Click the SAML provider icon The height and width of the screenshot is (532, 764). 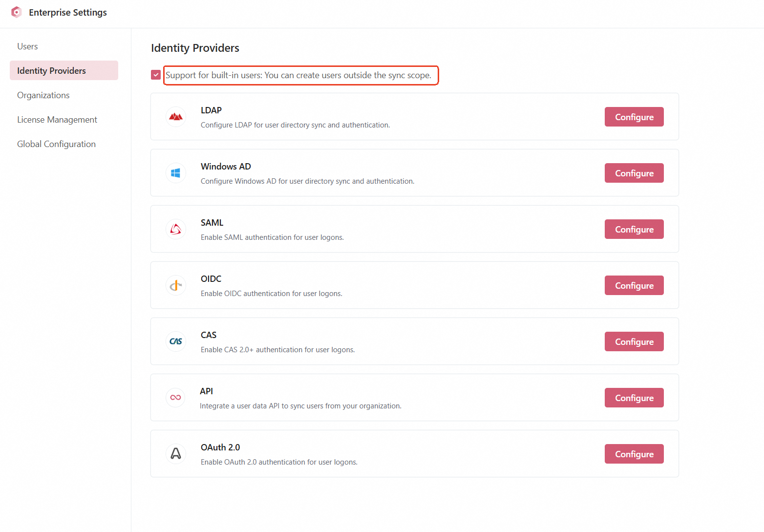[x=176, y=229]
